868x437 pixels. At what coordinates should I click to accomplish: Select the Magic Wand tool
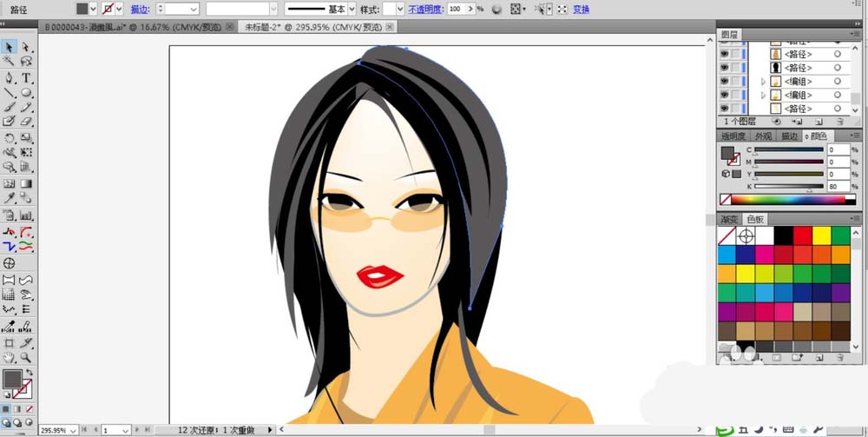10,60
